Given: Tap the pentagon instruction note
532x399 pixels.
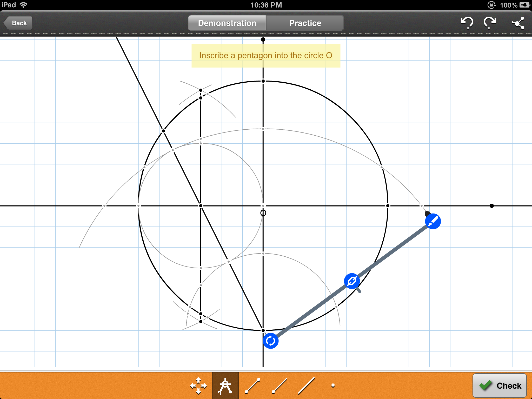Looking at the screenshot, I should (266, 56).
